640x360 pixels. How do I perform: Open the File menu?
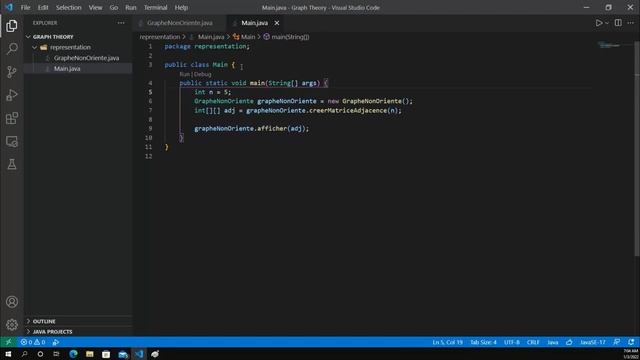click(x=25, y=7)
